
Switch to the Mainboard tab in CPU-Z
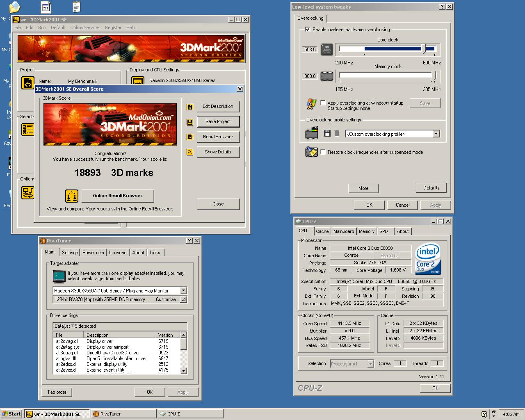pos(344,231)
